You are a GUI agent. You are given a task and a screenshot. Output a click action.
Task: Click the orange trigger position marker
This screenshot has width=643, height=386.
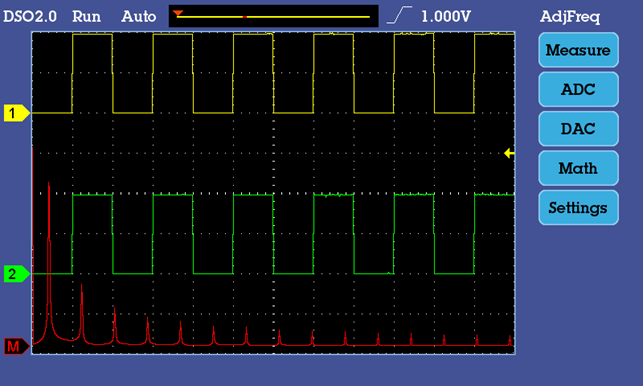coord(178,13)
